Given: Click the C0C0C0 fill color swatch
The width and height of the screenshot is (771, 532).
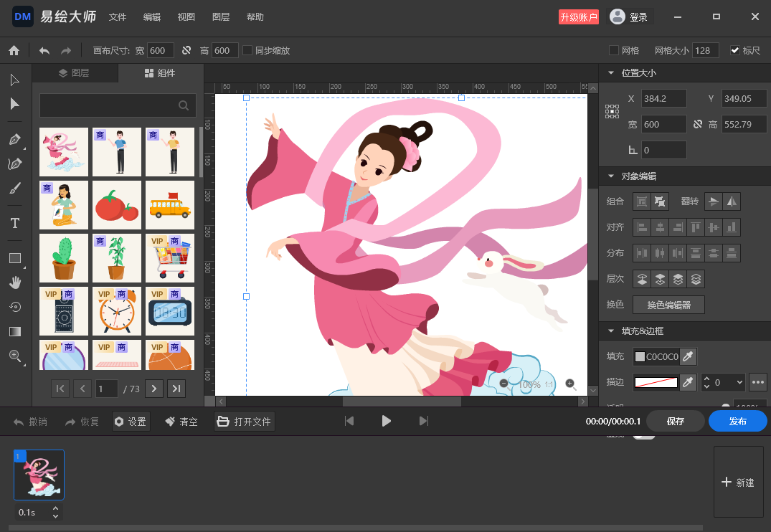Looking at the screenshot, I should point(640,356).
